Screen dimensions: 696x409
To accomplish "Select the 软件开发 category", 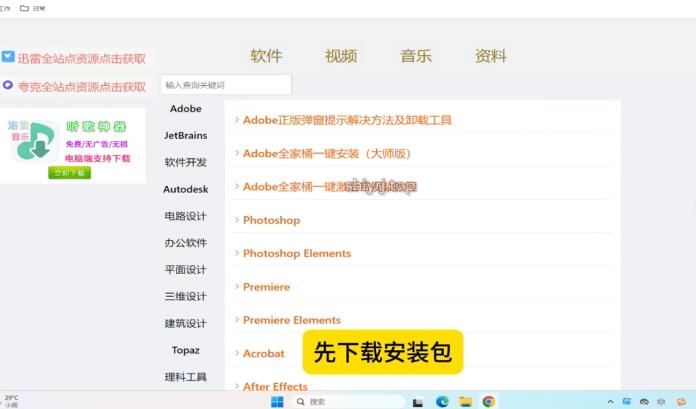I will pyautogui.click(x=186, y=162).
